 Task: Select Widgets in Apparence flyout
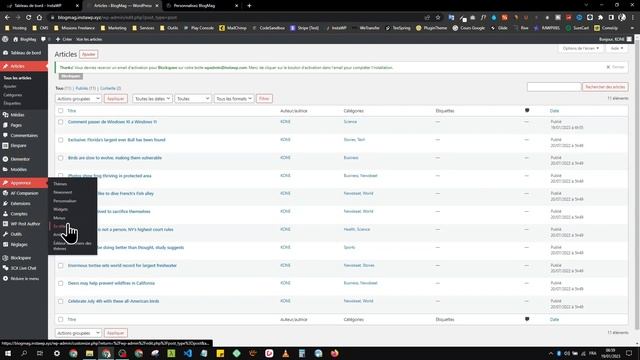(x=60, y=209)
